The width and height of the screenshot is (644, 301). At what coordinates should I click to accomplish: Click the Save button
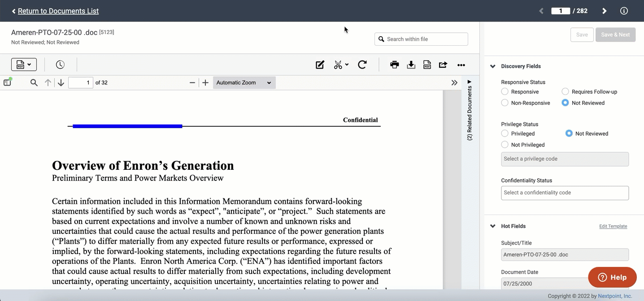(x=582, y=34)
